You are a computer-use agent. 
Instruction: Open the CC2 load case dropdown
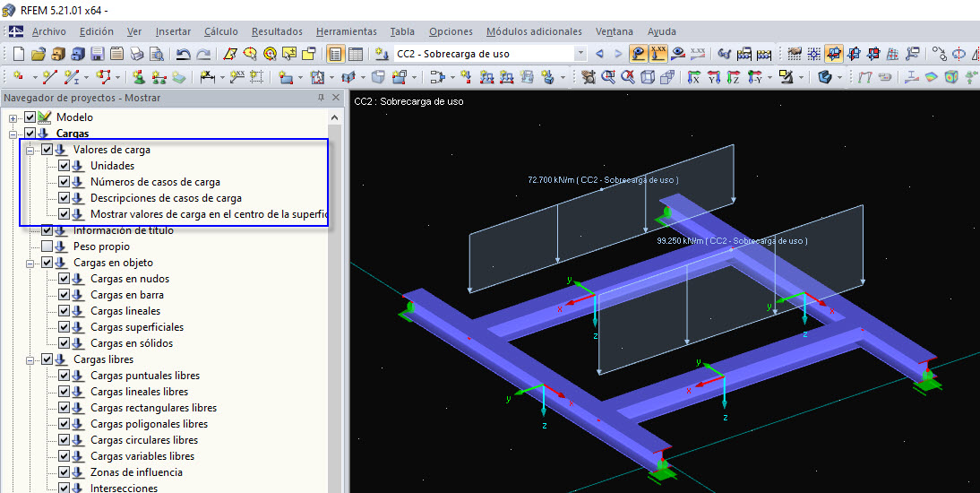tap(580, 54)
